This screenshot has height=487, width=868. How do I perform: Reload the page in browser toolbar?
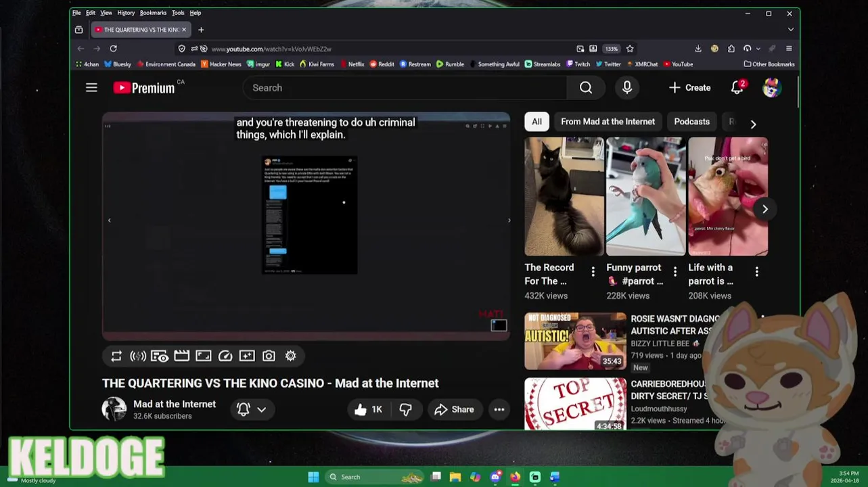pos(114,49)
